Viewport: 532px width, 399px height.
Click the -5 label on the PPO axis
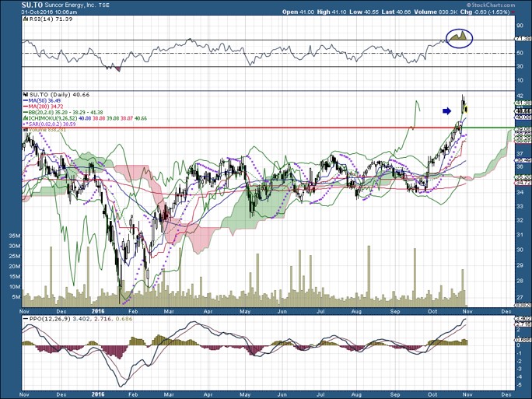point(519,385)
